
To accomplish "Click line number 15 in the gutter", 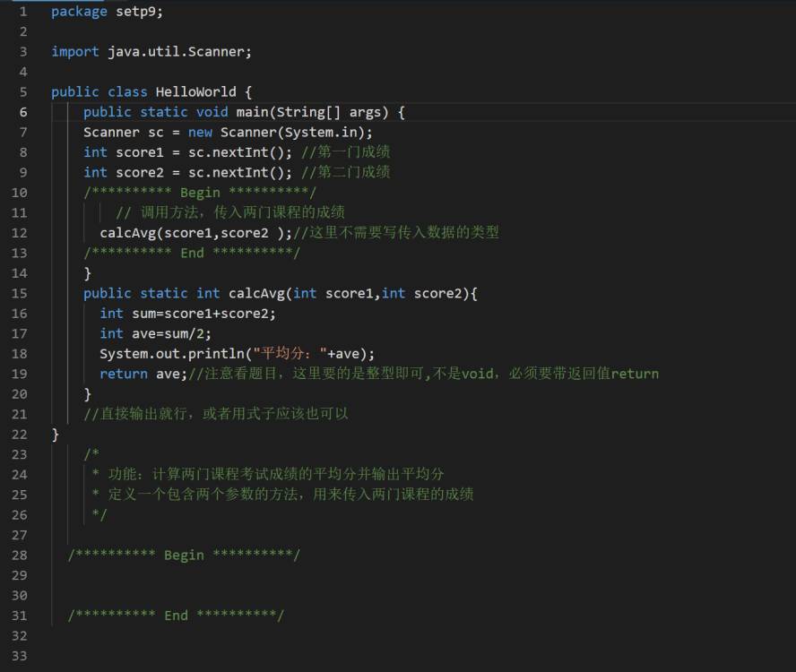I will pos(20,293).
